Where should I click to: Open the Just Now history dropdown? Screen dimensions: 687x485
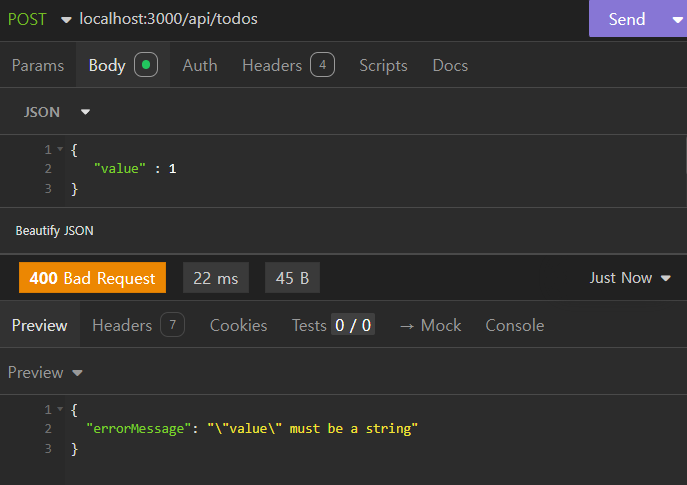click(630, 278)
